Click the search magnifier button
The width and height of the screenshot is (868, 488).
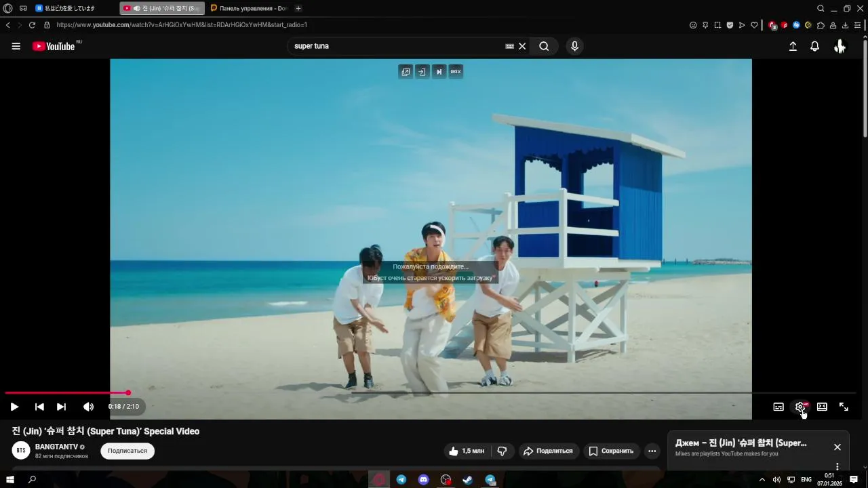[x=544, y=46]
